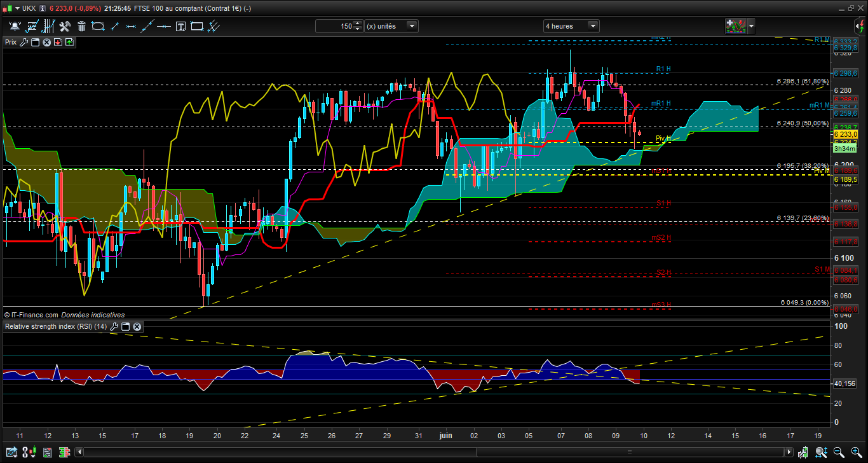Open the UKX instrument info icon
The width and height of the screenshot is (868, 463).
[42, 8]
